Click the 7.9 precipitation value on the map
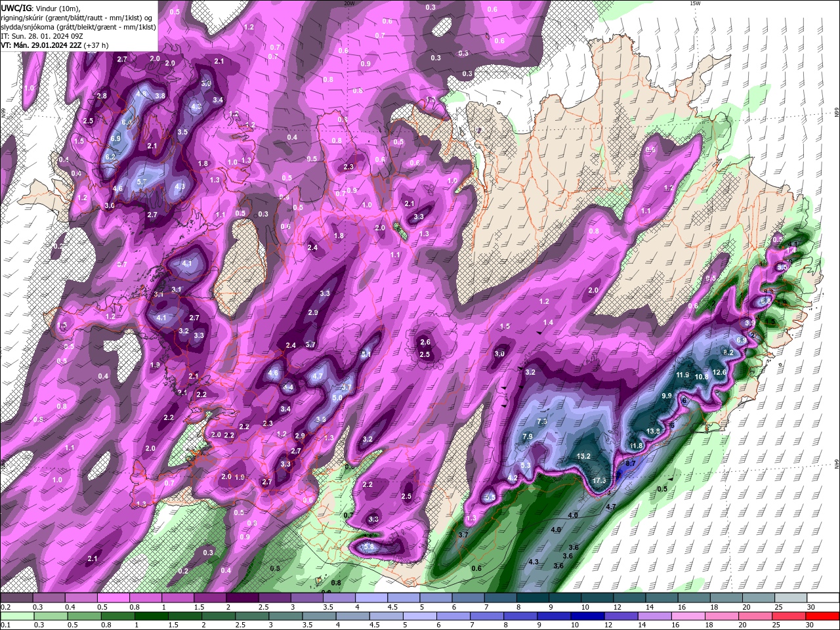 (x=528, y=437)
